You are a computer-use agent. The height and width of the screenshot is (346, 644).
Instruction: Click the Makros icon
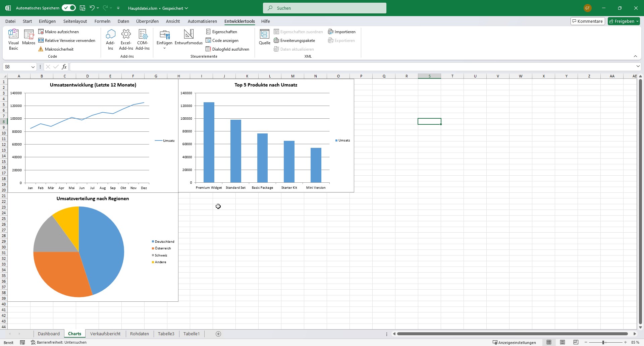point(29,39)
